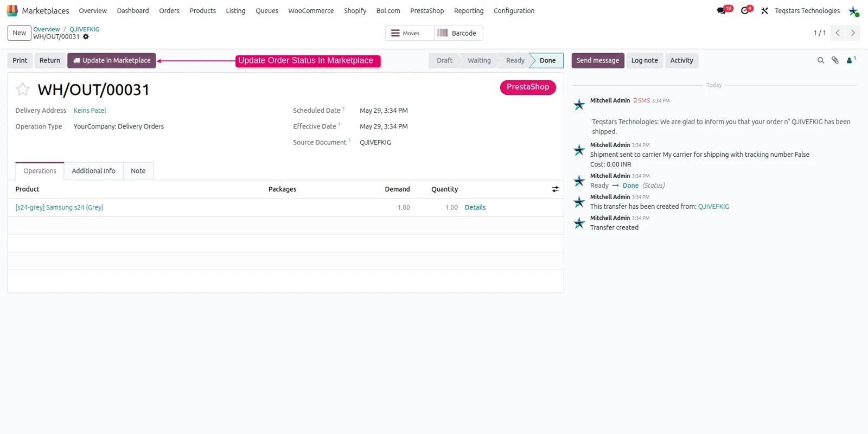The image size is (868, 434).
Task: Open the Marketplaces app home icon
Action: (x=12, y=11)
